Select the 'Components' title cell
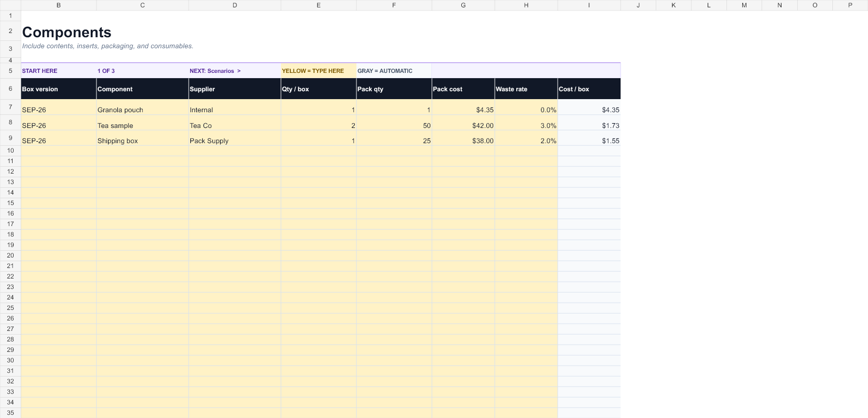The height and width of the screenshot is (418, 868). [67, 32]
